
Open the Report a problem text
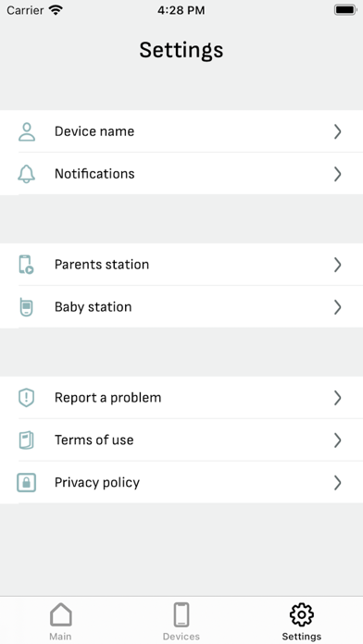pyautogui.click(x=107, y=398)
